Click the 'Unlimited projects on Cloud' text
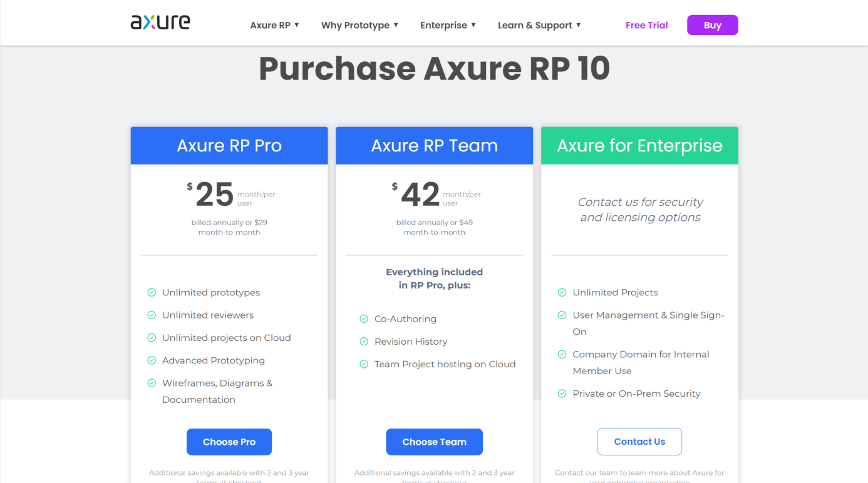 click(x=227, y=338)
